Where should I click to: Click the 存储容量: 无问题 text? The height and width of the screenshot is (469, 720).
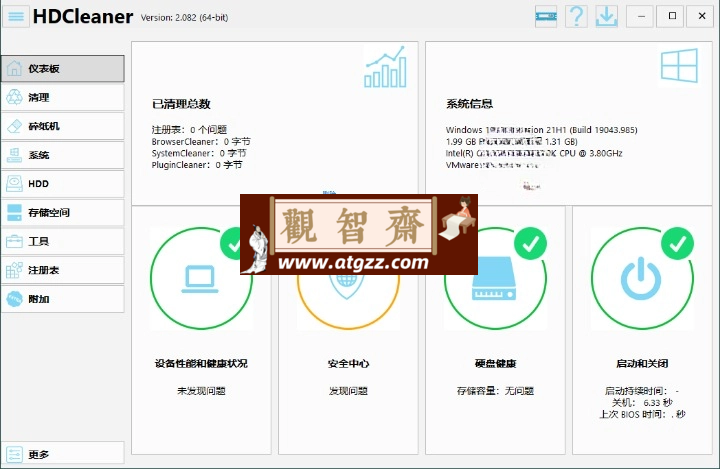pos(495,391)
